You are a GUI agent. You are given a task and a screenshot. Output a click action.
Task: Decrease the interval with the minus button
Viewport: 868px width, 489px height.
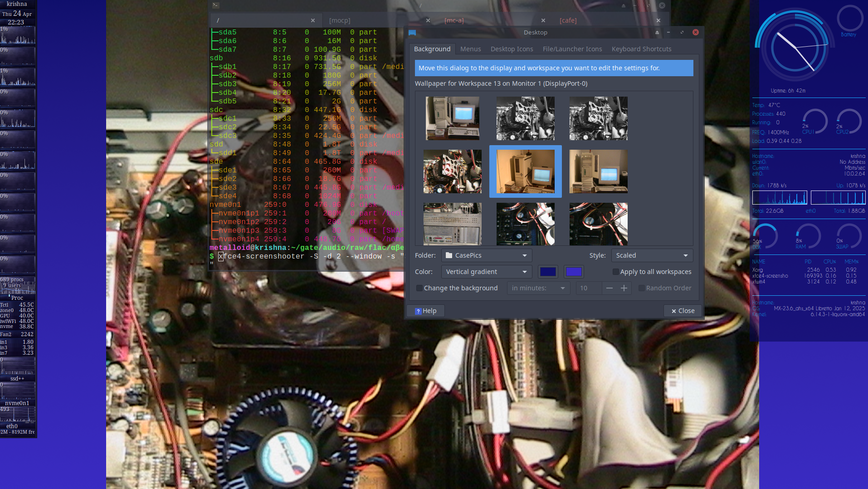[x=609, y=288]
